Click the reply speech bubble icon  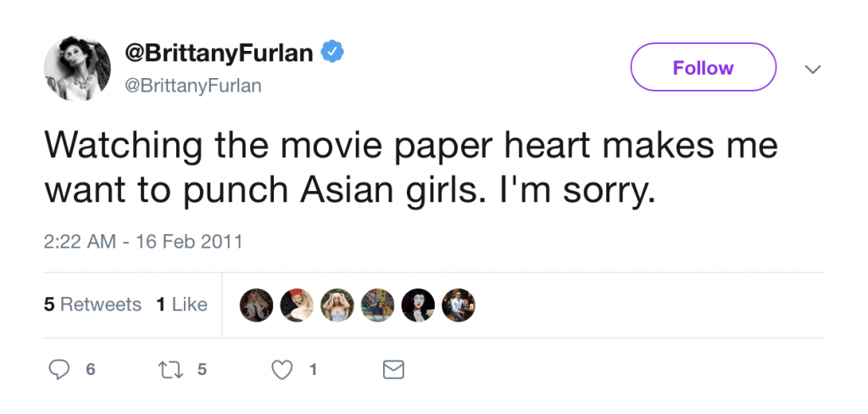pyautogui.click(x=59, y=370)
